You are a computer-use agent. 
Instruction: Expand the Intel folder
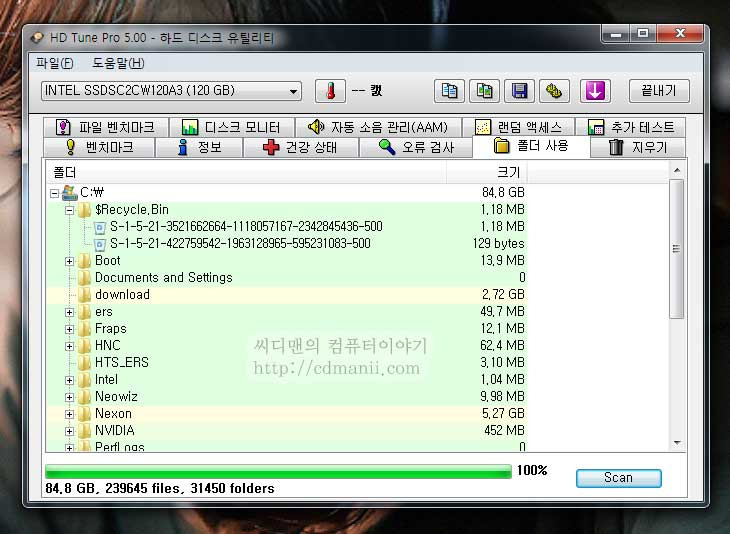[69, 380]
